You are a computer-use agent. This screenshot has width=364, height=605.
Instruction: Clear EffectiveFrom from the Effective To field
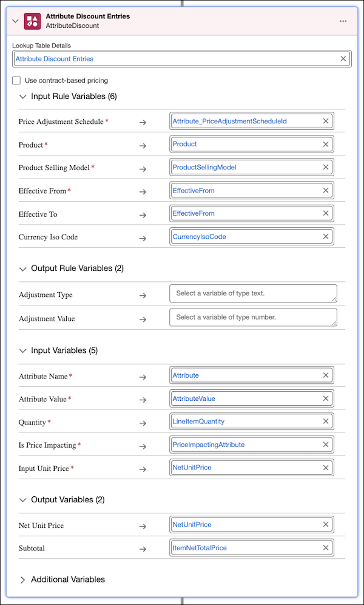point(326,213)
